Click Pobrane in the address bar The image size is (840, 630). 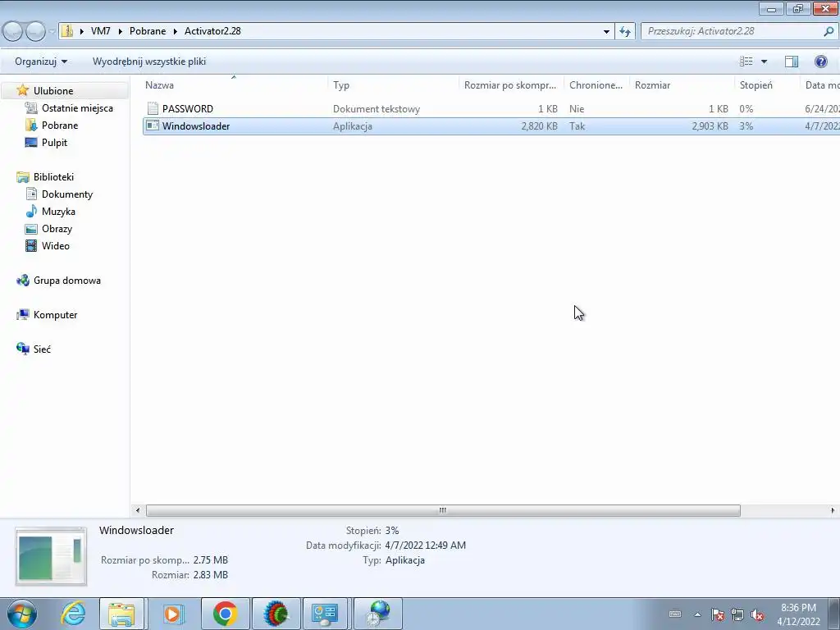coord(148,31)
